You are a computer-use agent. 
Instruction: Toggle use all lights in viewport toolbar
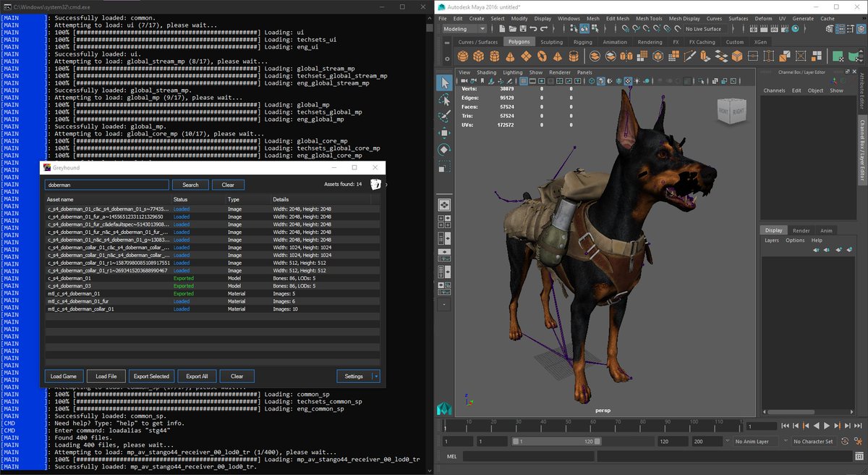coord(637,81)
